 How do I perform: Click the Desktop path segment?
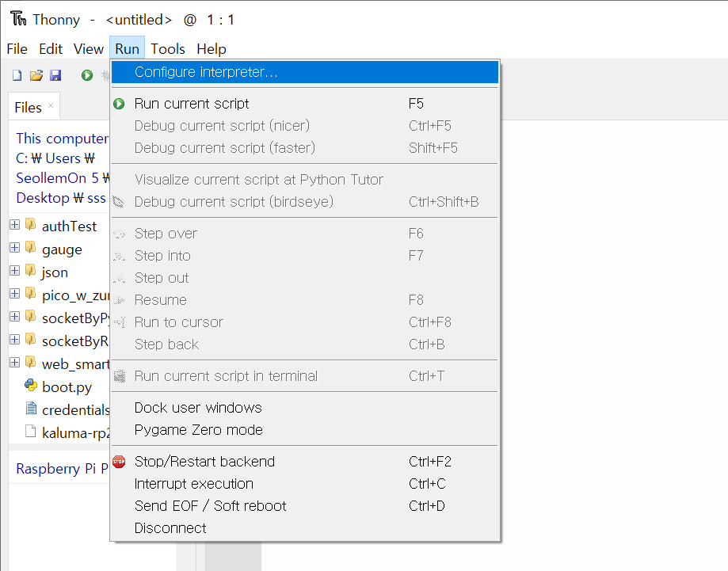point(43,198)
